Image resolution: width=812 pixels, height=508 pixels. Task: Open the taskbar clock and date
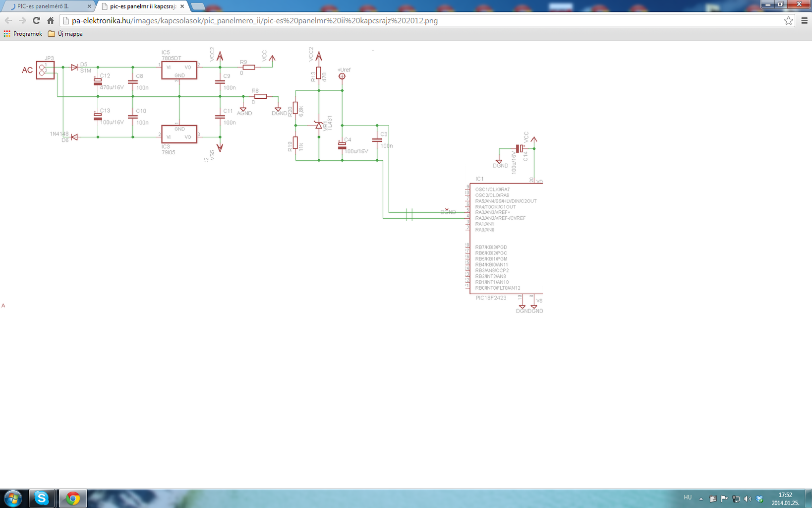click(785, 499)
